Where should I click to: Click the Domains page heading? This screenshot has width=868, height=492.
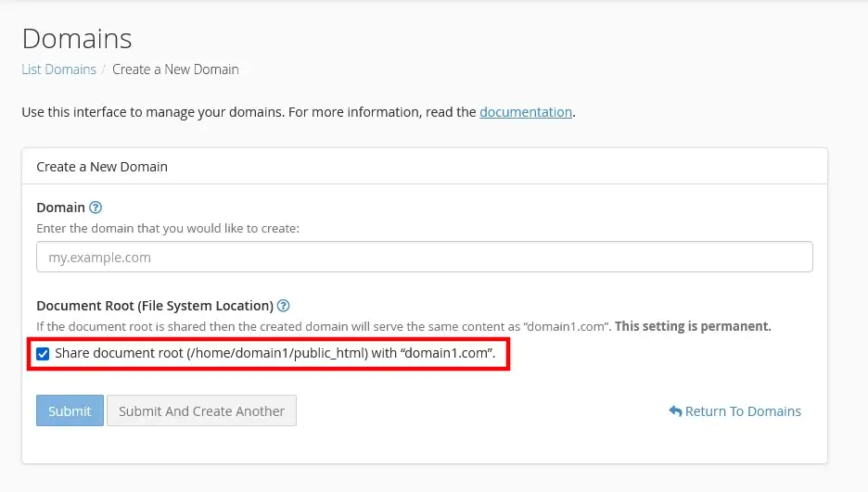tap(77, 39)
